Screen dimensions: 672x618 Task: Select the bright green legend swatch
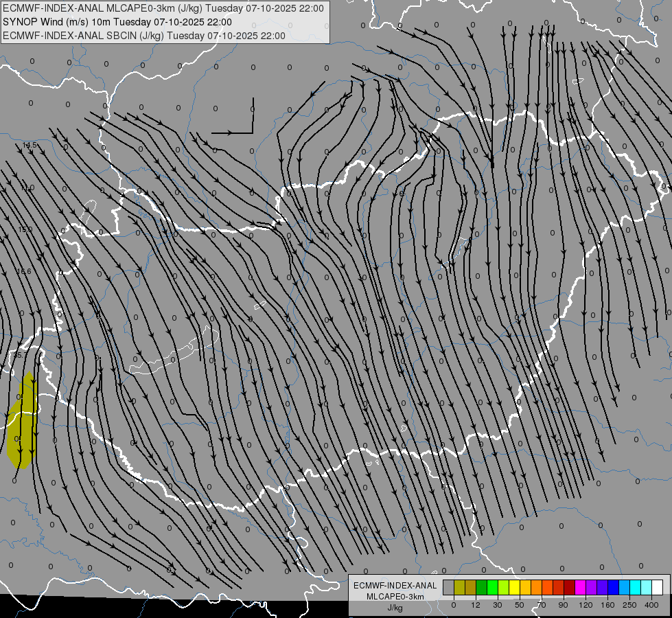click(492, 587)
